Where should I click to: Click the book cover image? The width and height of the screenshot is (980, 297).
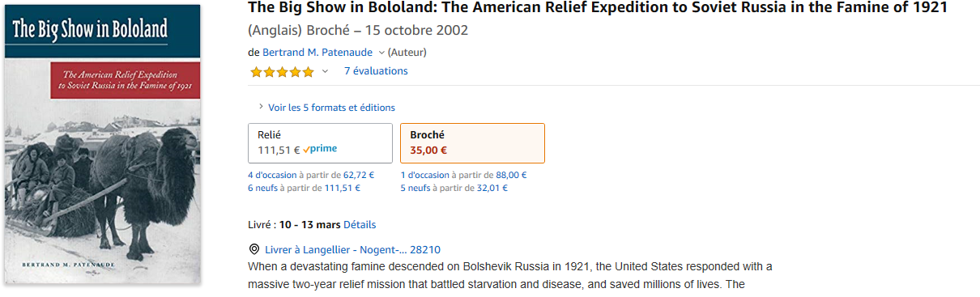(x=102, y=144)
